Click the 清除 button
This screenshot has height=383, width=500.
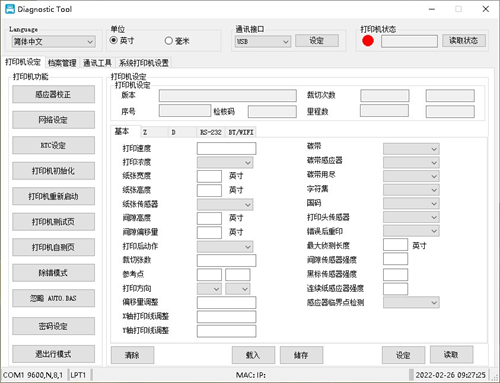click(x=132, y=355)
